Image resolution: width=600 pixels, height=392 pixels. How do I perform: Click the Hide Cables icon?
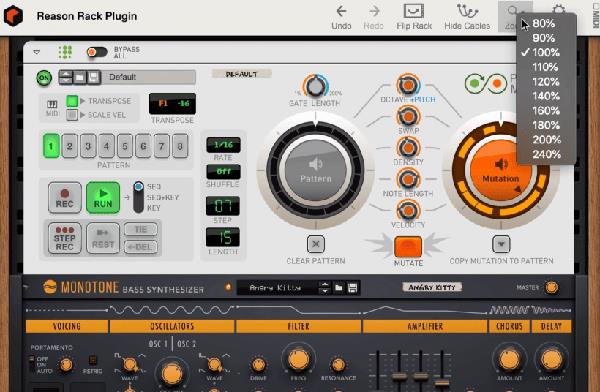tap(467, 11)
